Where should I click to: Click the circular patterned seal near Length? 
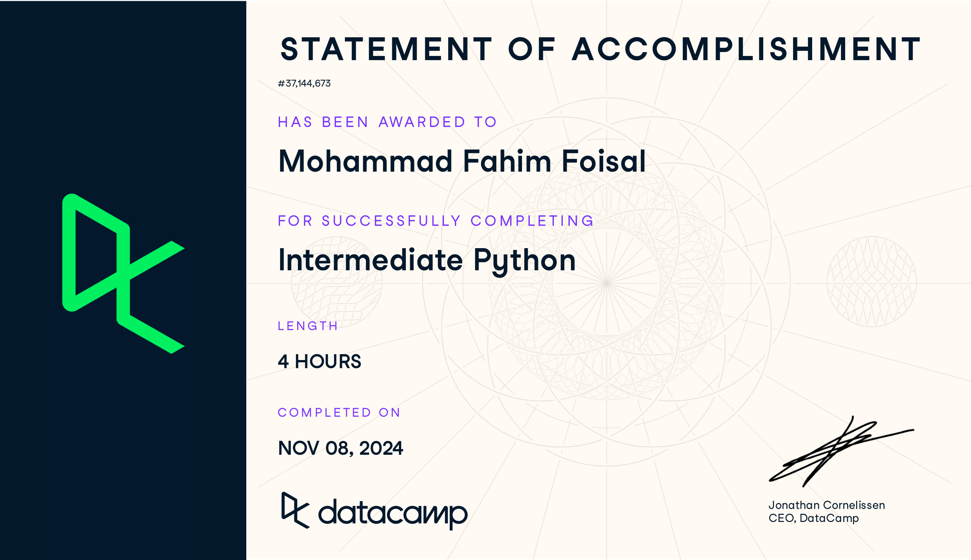[337, 282]
